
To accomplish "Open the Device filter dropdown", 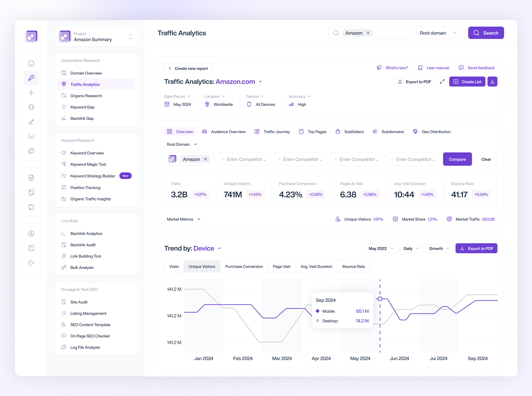I will click(255, 96).
